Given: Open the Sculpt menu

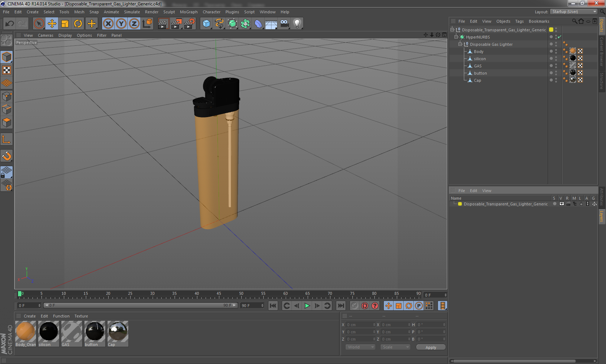Looking at the screenshot, I should tap(169, 12).
